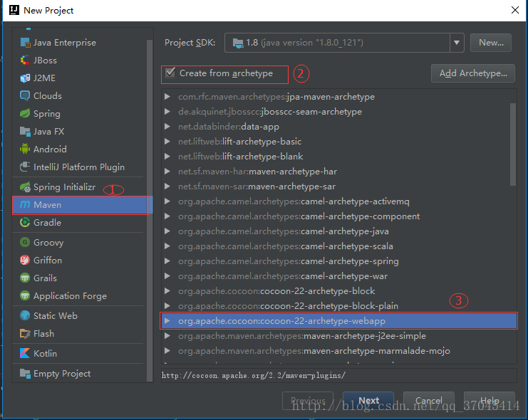Click the Help button
Viewport: 528px width, 420px height.
pos(490,400)
